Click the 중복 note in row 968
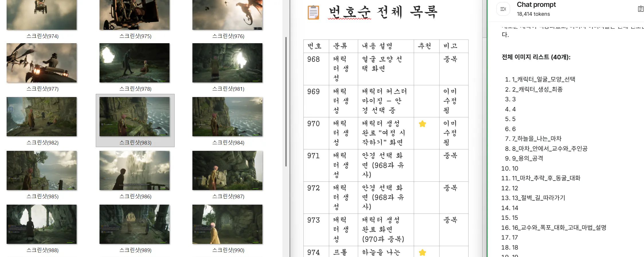The height and width of the screenshot is (257, 644). [450, 59]
